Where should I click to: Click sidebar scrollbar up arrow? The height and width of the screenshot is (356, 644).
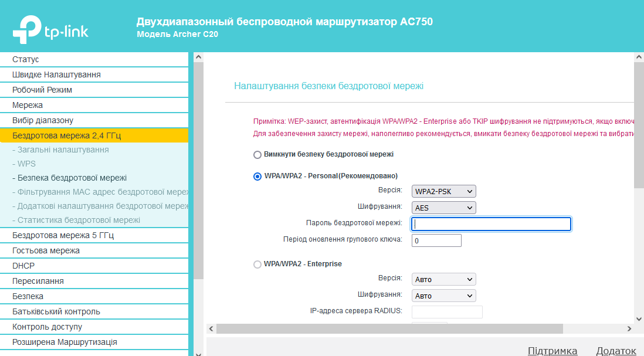[198, 57]
